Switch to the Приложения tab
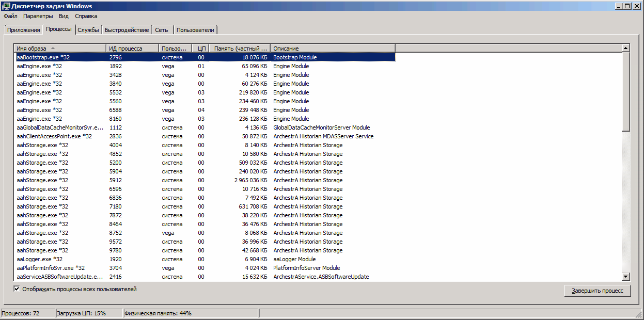Image resolution: width=644 pixels, height=320 pixels. tap(23, 30)
